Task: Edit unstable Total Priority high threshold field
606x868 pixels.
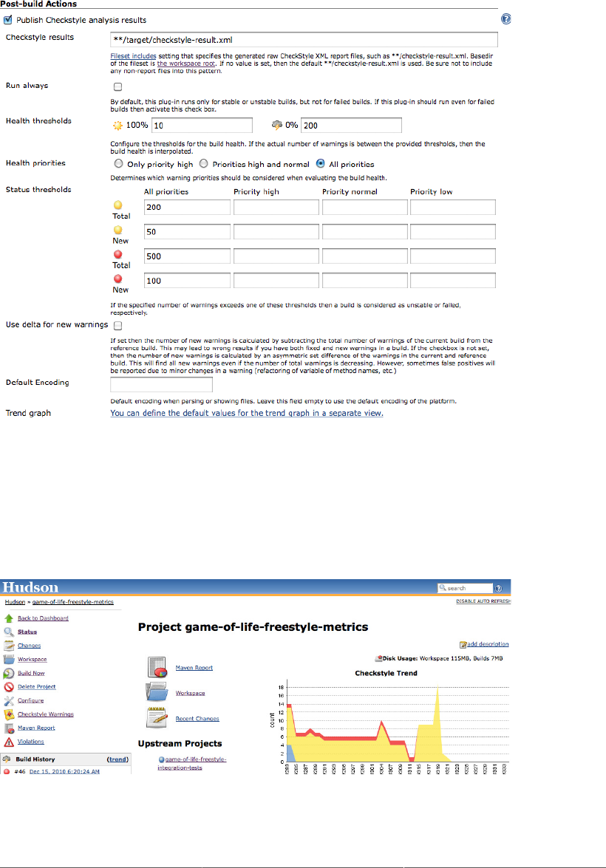Action: click(x=276, y=207)
